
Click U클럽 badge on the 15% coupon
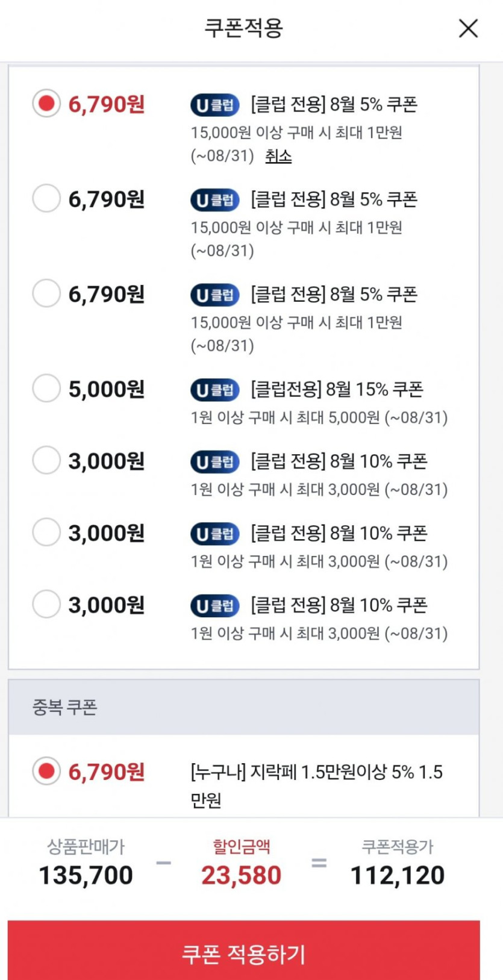tap(215, 390)
